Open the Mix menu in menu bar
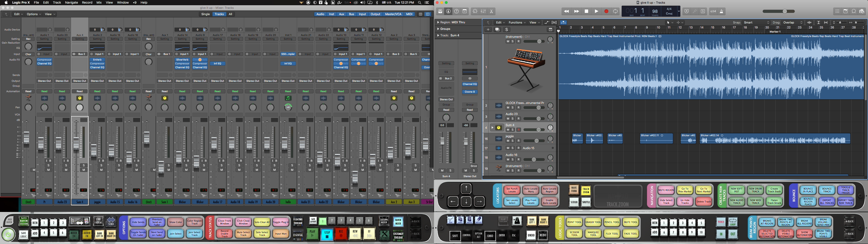 [x=99, y=3]
